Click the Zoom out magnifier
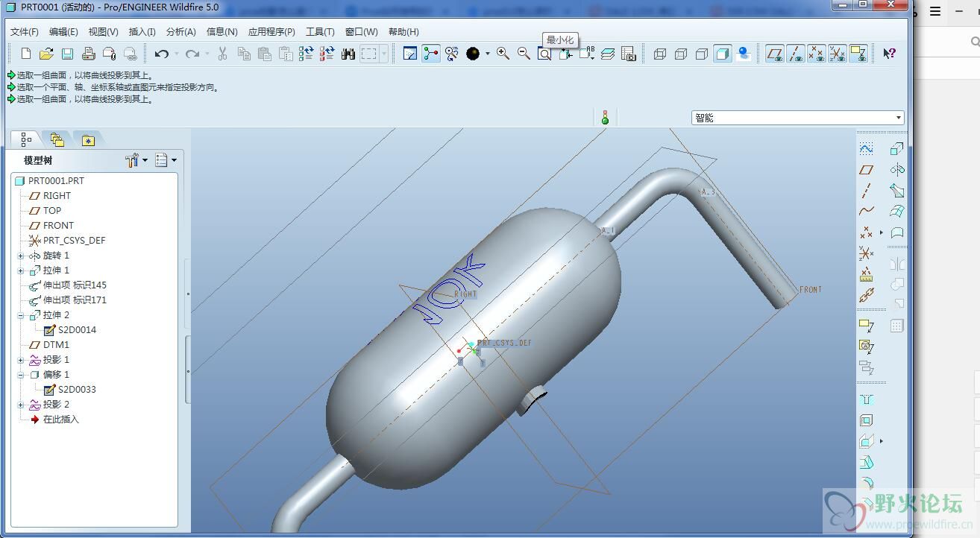 524,54
